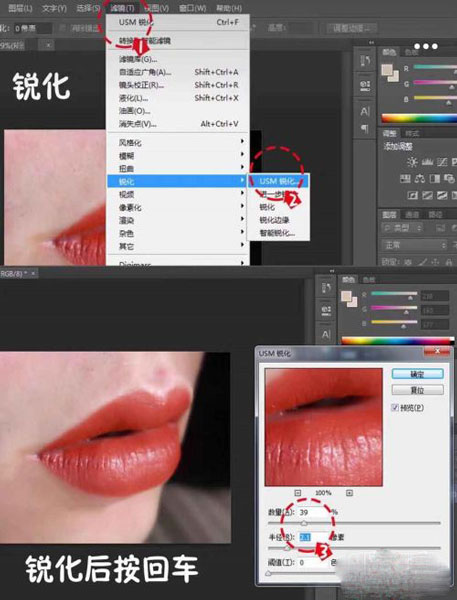Choose 自适应广角(A)... filter
This screenshot has width=457, height=600.
178,72
